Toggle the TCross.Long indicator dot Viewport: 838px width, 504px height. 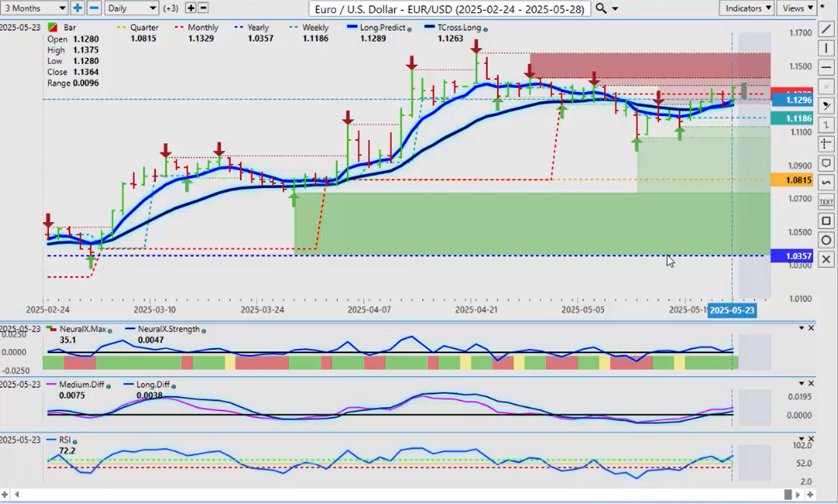click(x=485, y=29)
